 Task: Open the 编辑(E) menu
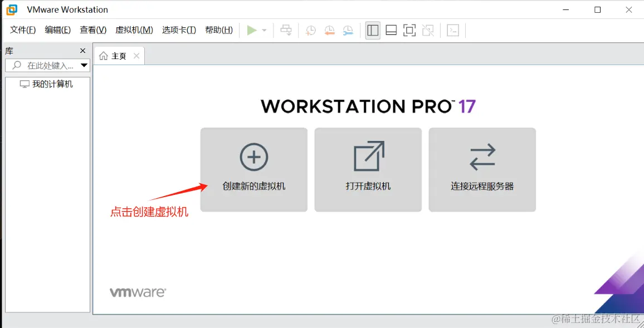[57, 30]
